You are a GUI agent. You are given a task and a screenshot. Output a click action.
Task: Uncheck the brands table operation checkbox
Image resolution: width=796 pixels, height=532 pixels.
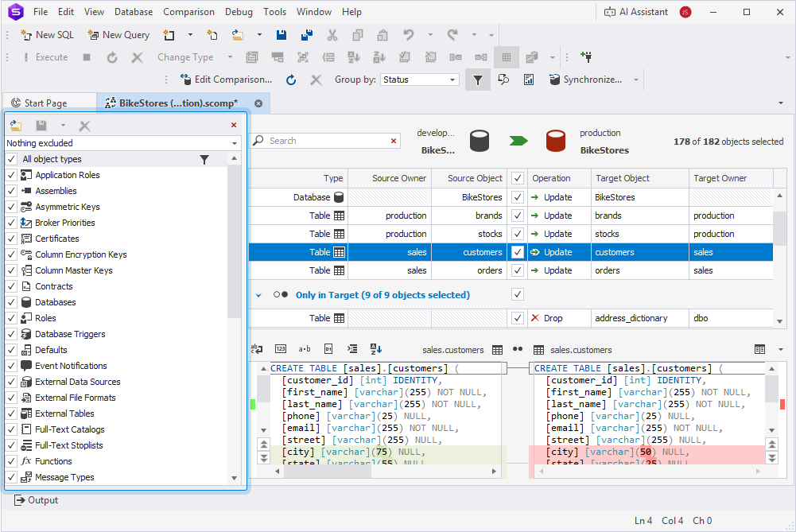tap(518, 216)
